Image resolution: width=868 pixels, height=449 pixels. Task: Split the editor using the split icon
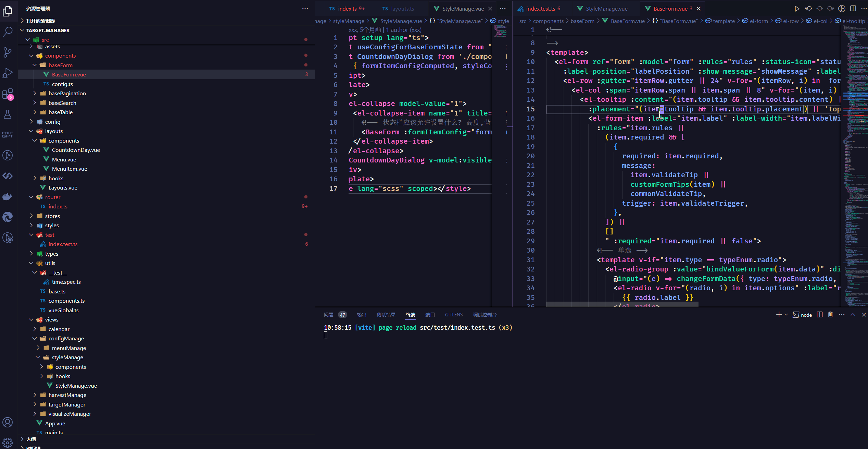coord(853,9)
